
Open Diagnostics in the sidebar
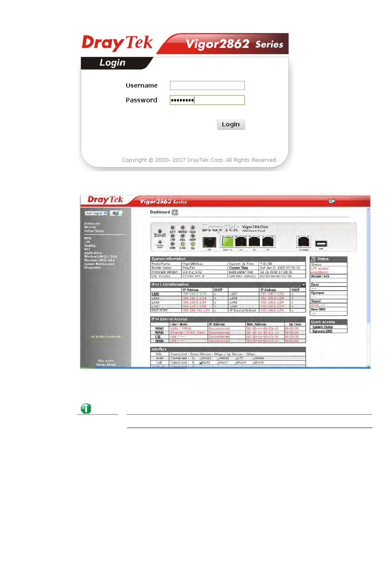coord(93,268)
